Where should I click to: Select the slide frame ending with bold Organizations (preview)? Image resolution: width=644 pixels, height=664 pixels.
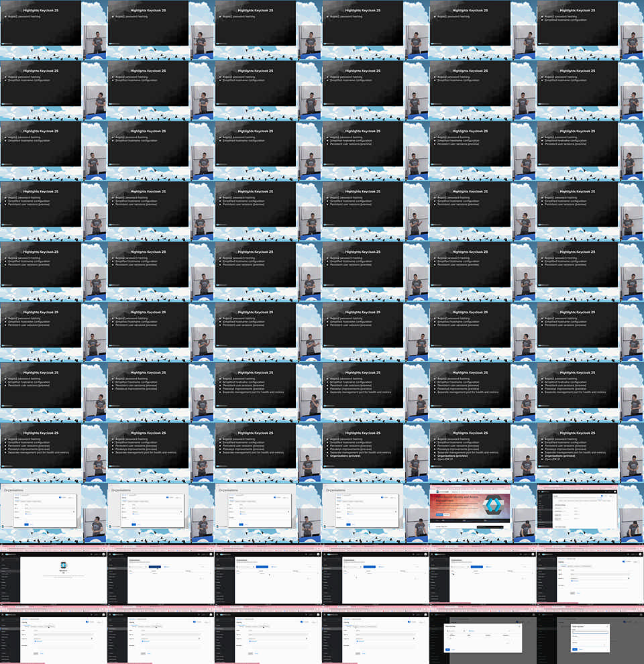tap(376, 453)
